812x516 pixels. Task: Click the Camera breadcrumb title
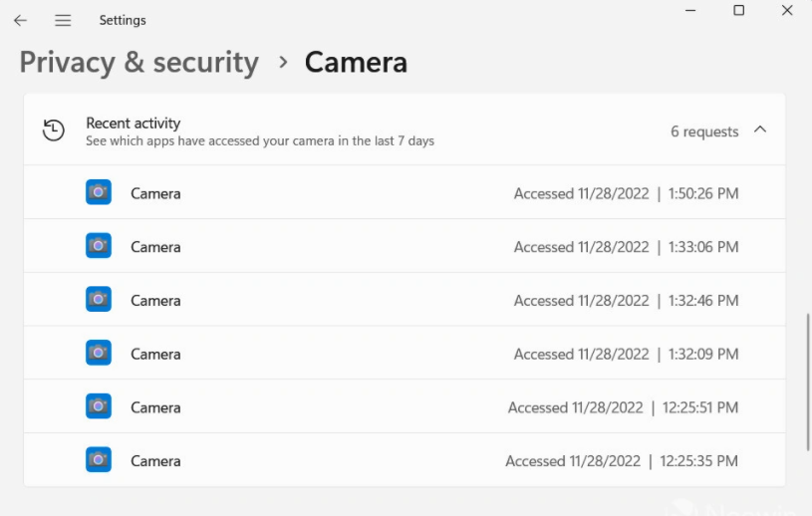356,63
